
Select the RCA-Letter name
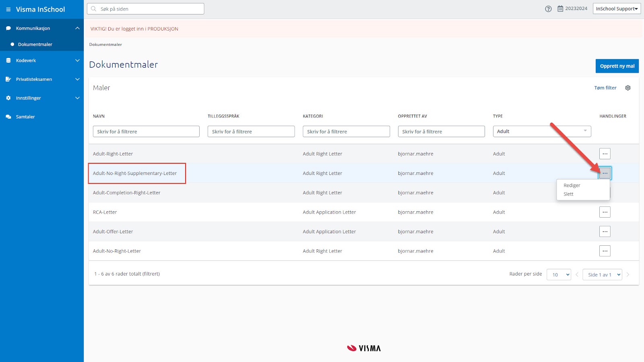(105, 212)
